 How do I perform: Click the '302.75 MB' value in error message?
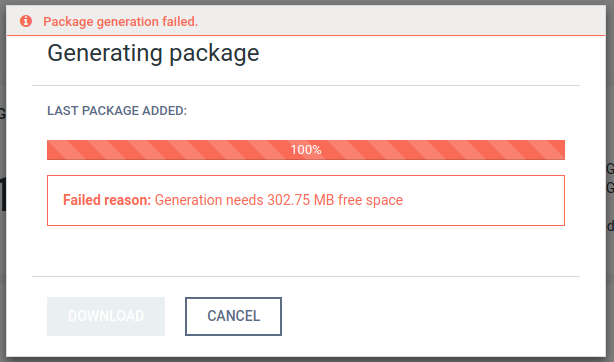(x=301, y=200)
